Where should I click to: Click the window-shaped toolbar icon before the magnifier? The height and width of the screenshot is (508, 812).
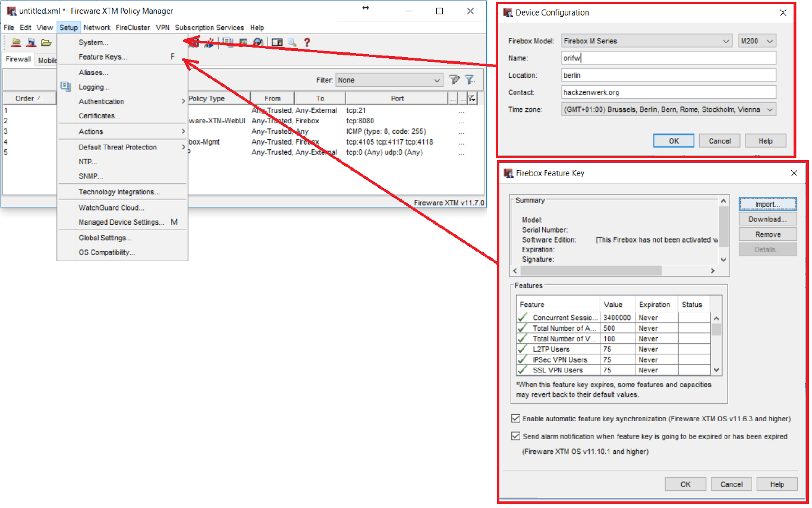[x=276, y=42]
